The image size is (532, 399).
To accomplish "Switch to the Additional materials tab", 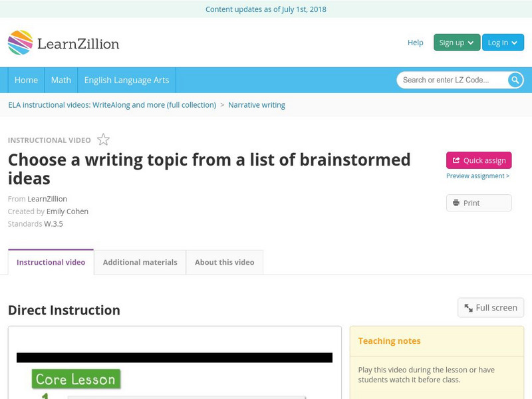I will tap(140, 262).
